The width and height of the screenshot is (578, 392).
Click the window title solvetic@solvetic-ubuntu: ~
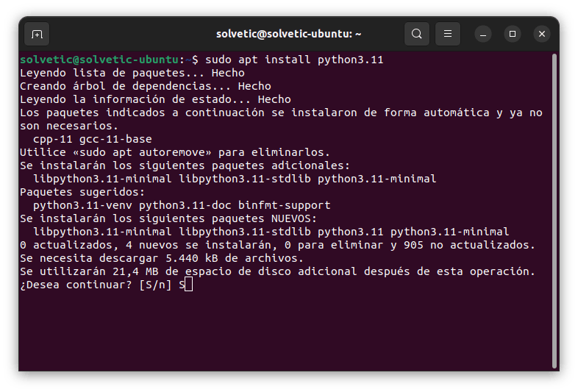point(288,34)
